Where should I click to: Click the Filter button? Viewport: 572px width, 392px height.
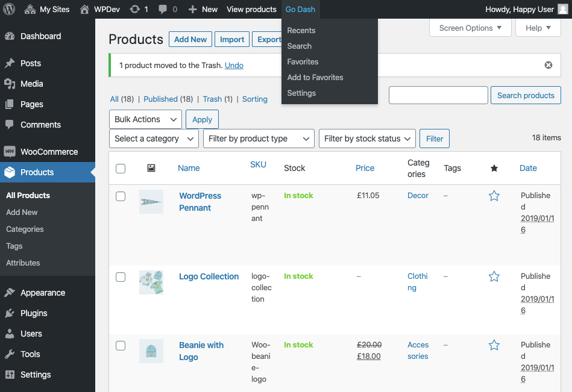(435, 138)
